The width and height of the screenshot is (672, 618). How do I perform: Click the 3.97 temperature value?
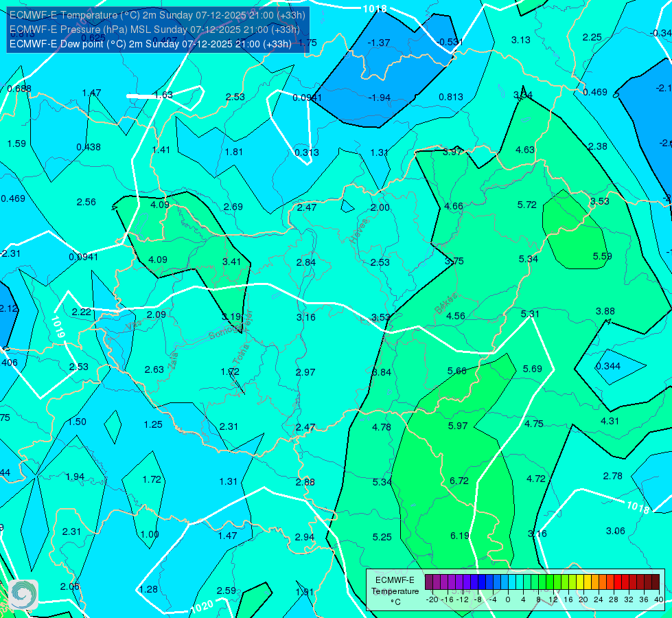tap(452, 152)
